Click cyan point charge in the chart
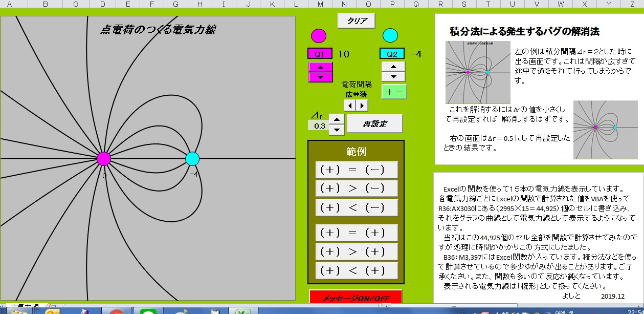 192,159
